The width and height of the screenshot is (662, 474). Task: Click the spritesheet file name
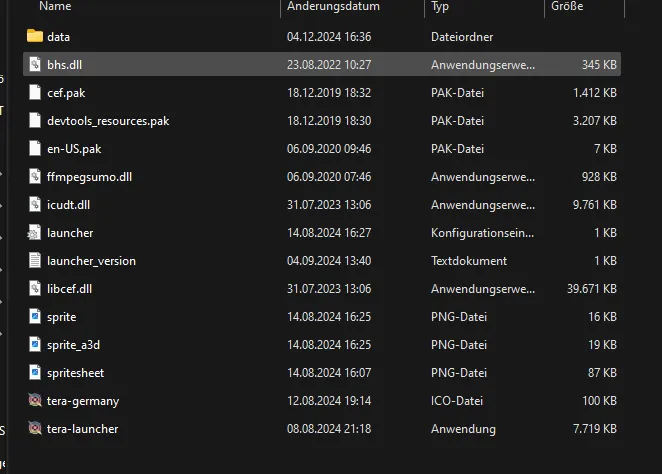[x=75, y=373]
